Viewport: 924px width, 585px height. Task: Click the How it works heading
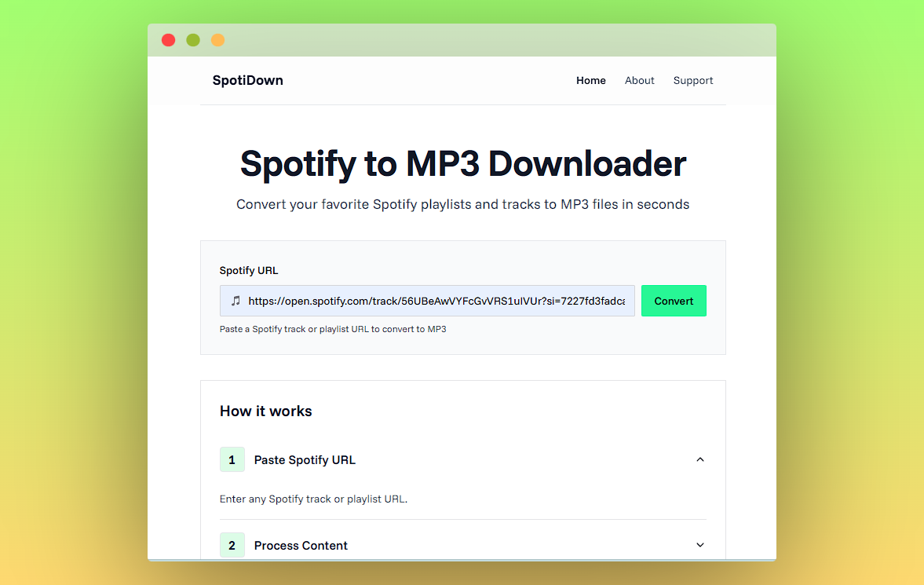pyautogui.click(x=265, y=411)
